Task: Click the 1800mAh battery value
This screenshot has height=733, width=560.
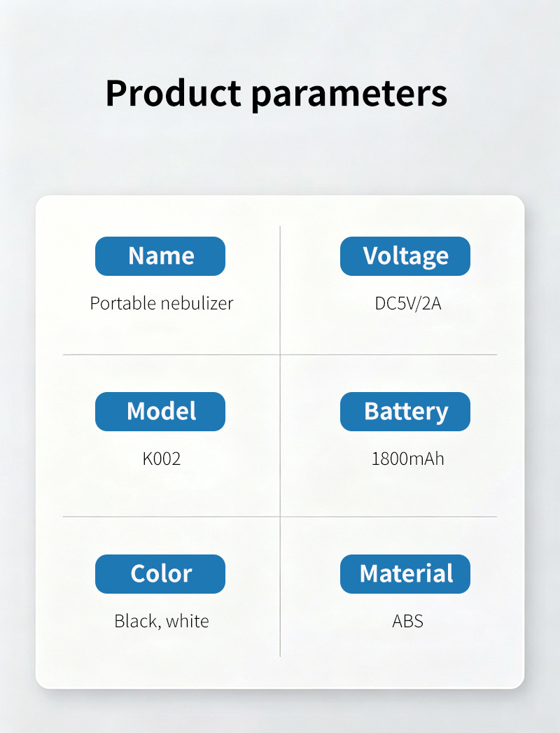Action: click(x=407, y=459)
